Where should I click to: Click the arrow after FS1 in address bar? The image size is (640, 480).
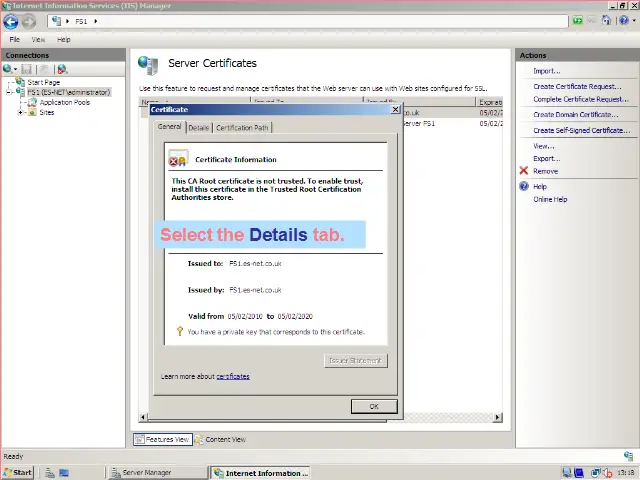[x=96, y=21]
